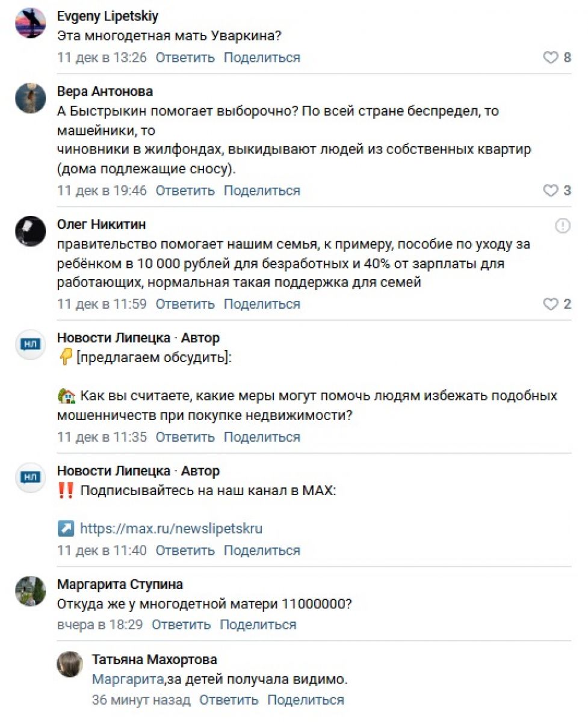Reply to Олег Никитин's comment
This screenshot has height=722, width=588.
185,304
